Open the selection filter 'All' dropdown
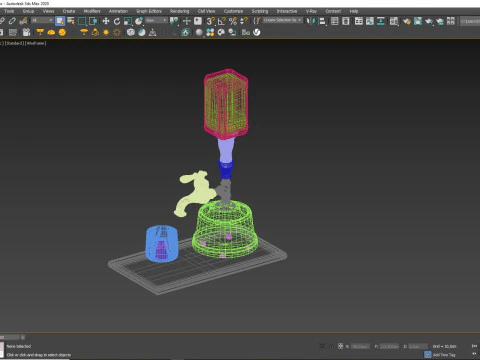The width and height of the screenshot is (480, 360). (42, 20)
